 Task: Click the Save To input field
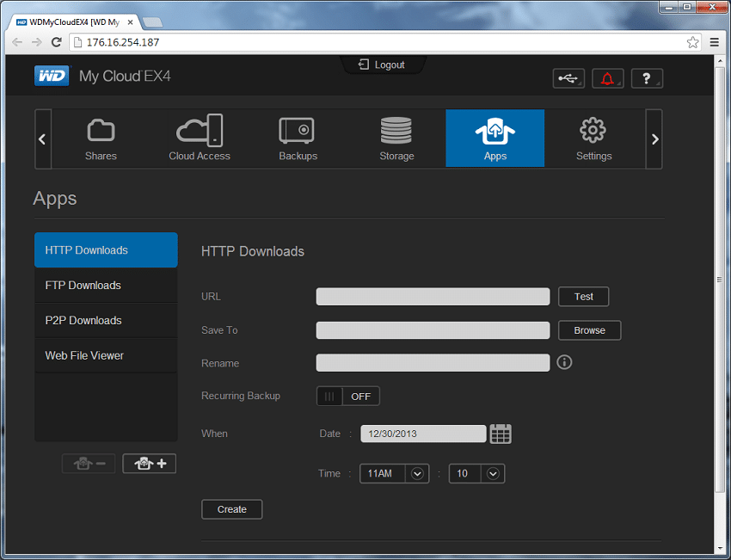433,330
